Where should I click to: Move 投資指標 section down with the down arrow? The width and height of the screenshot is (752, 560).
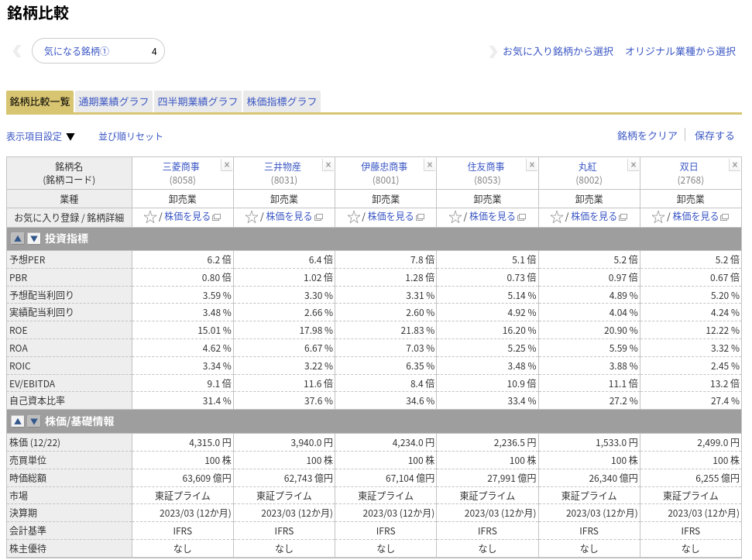tap(33, 239)
